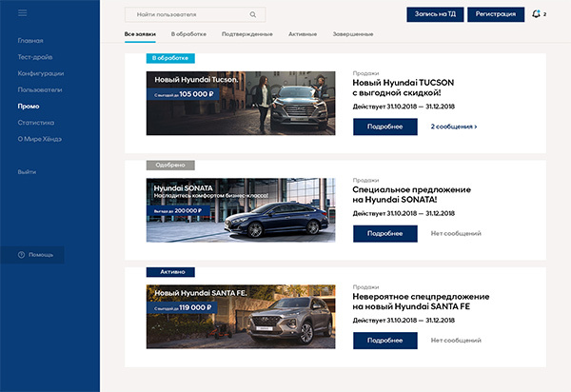571x392 pixels.
Task: Open the Подтвержденные tab
Action: [x=247, y=34]
